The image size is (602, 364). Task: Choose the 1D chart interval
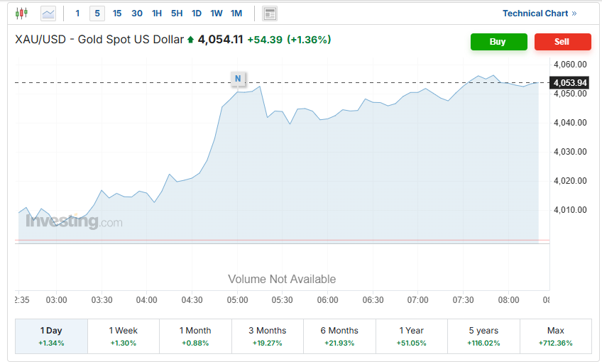coord(197,13)
